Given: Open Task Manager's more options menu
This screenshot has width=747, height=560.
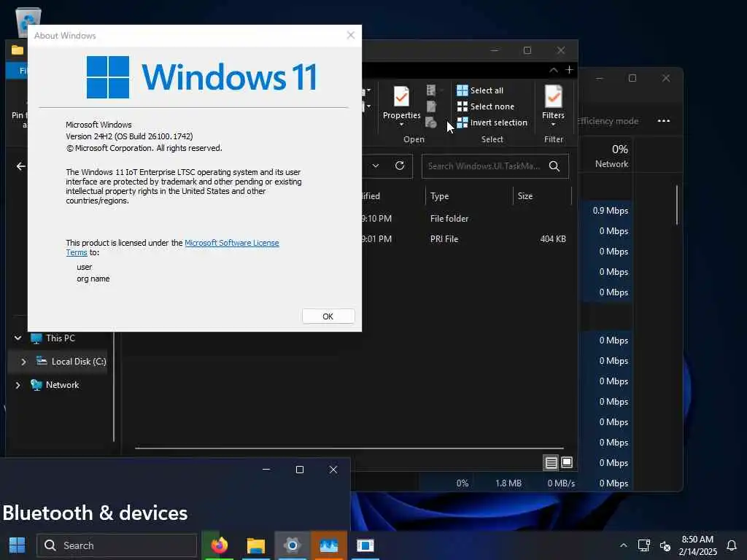Looking at the screenshot, I should pyautogui.click(x=664, y=121).
